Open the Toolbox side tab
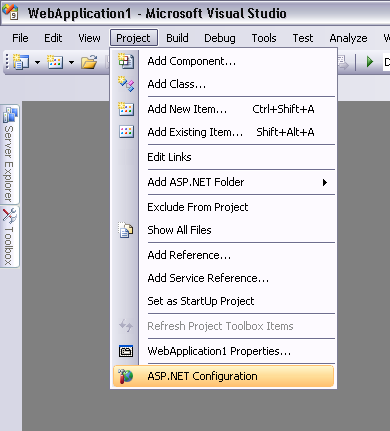Screen dimensions: 390x431 point(10,237)
